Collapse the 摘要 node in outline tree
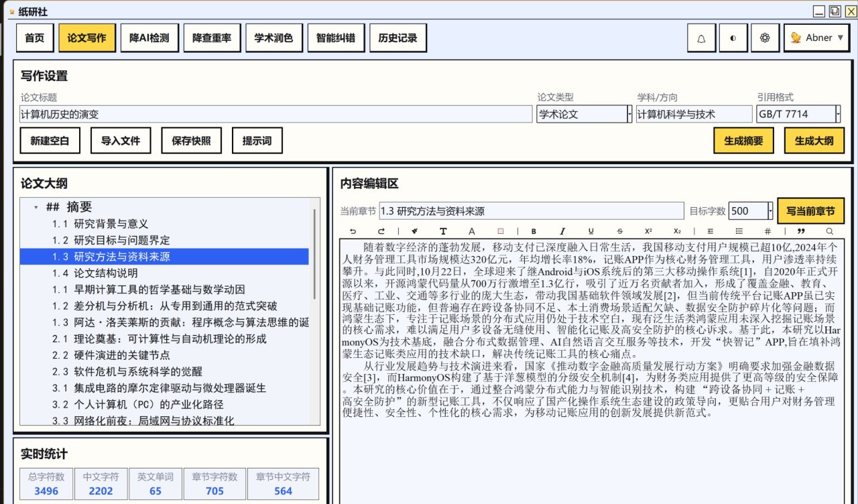Image resolution: width=858 pixels, height=504 pixels. click(36, 208)
